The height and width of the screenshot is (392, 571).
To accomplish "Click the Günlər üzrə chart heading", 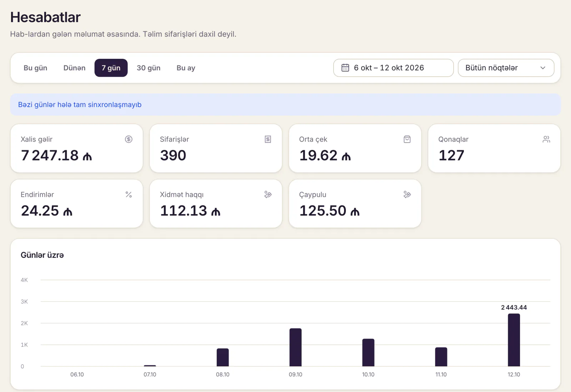I will [42, 255].
